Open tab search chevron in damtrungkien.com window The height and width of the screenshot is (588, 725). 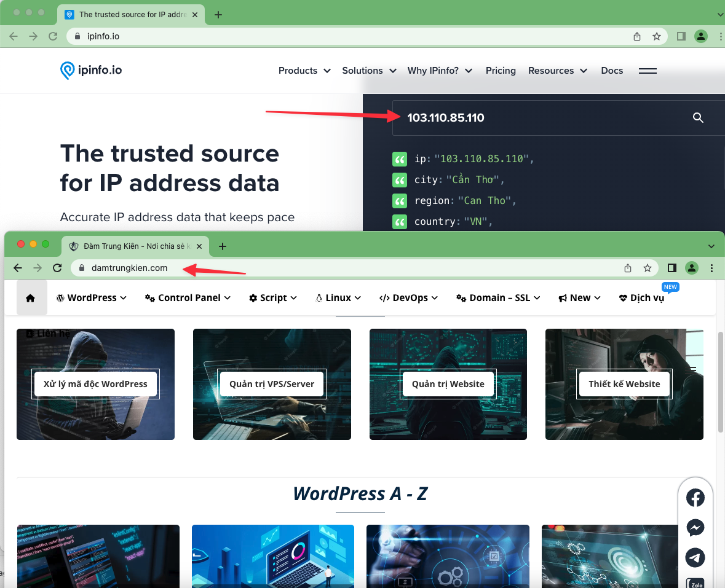[x=711, y=246]
